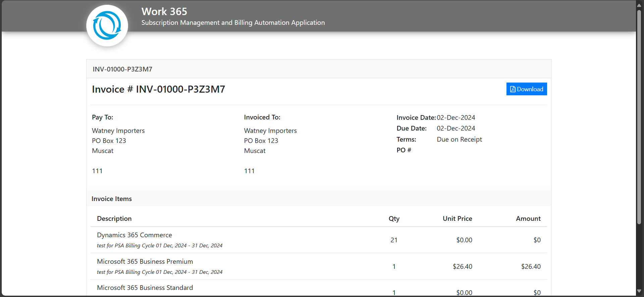Click the $0 amount for Dynamics 365 Commerce
Screen dimensions: 644x297
pyautogui.click(x=537, y=240)
